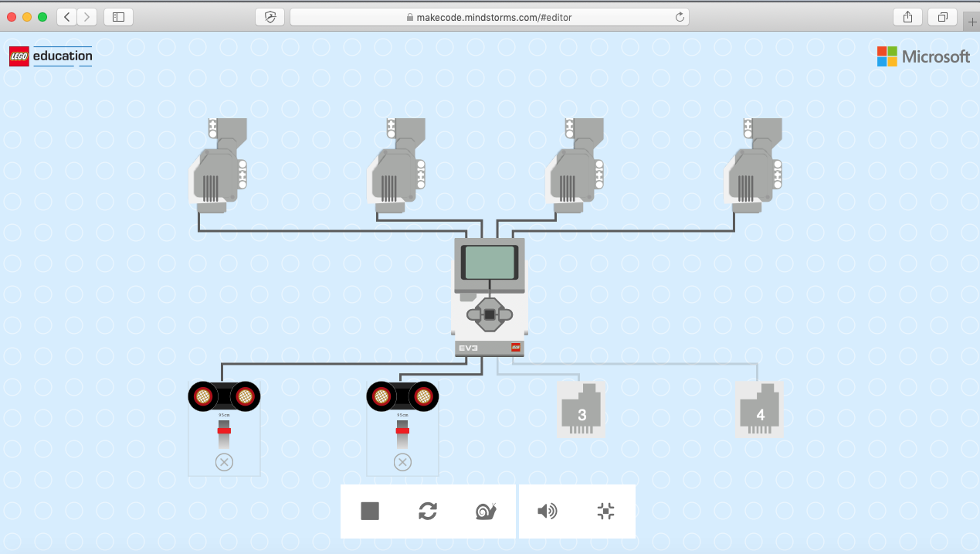The height and width of the screenshot is (554, 980).
Task: Click the EV3 brick left arrow button
Action: 473,314
